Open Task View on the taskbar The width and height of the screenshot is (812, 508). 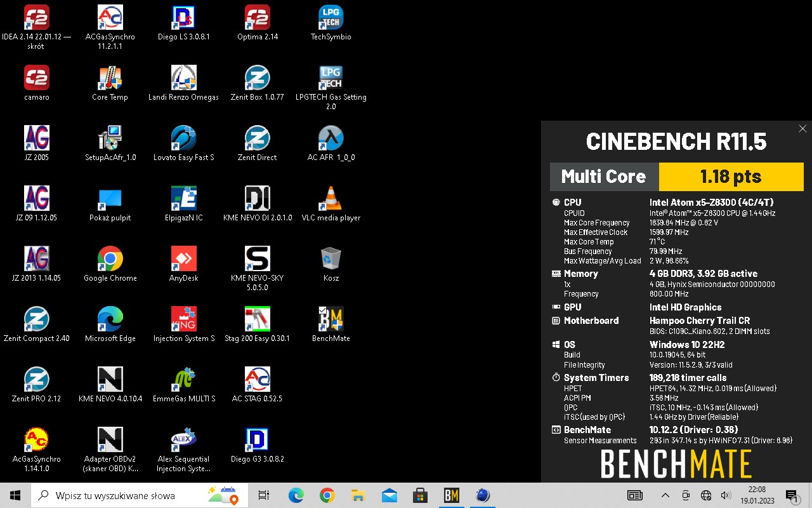pos(264,495)
